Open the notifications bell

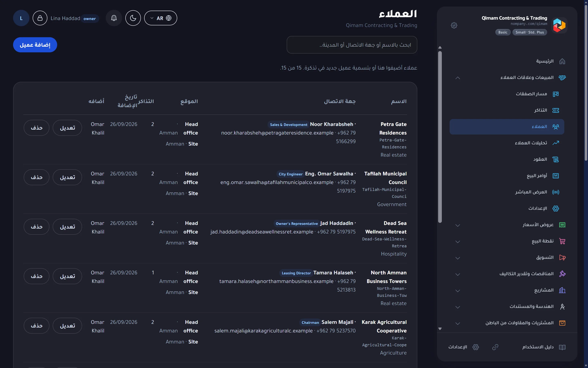[x=114, y=18]
